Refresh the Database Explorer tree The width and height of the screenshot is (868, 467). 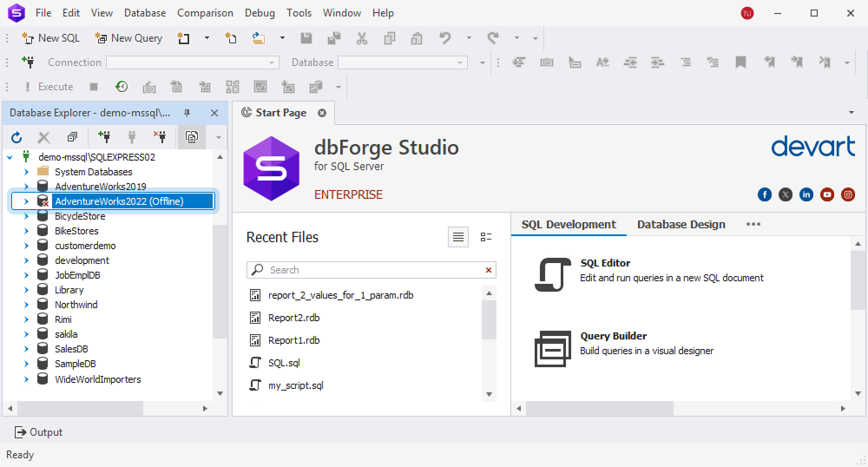[x=16, y=137]
